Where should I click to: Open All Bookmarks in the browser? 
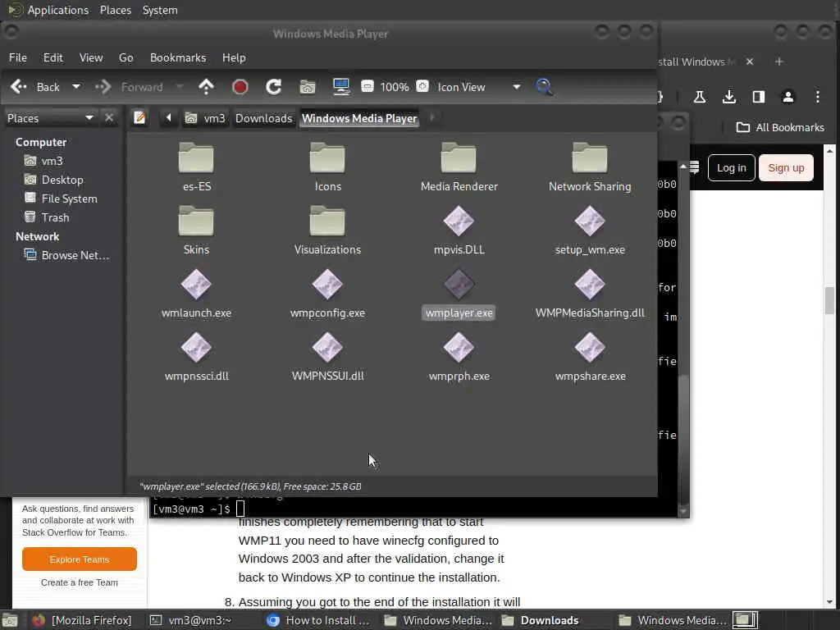780,127
